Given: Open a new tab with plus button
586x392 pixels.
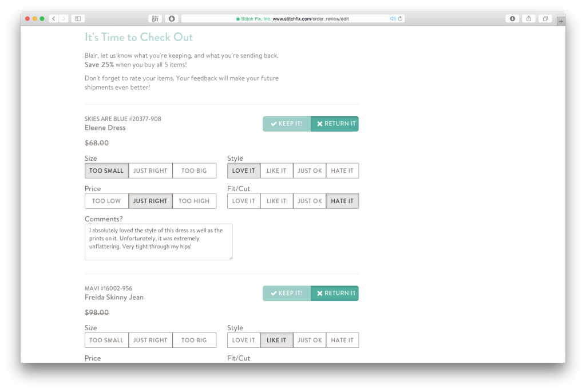Looking at the screenshot, I should click(561, 21).
